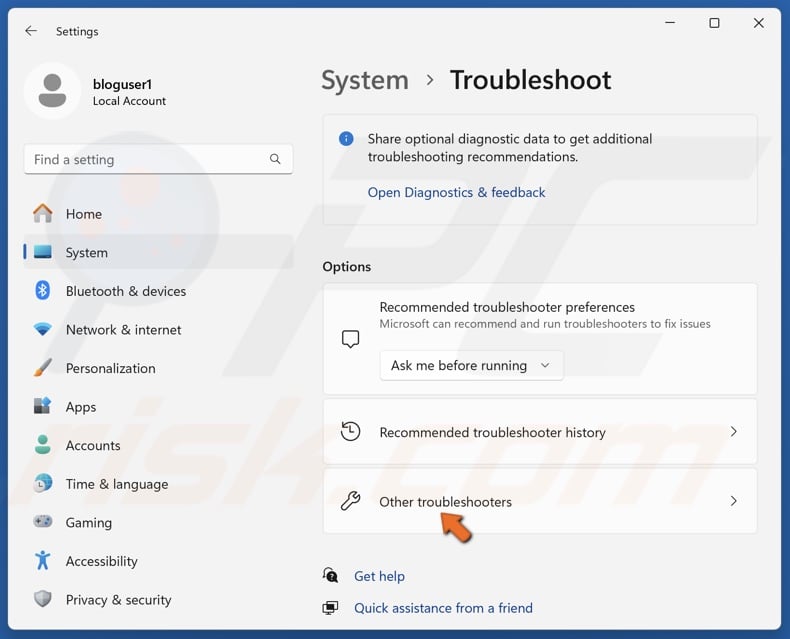Click the Privacy & security shield icon
790x639 pixels.
click(43, 599)
